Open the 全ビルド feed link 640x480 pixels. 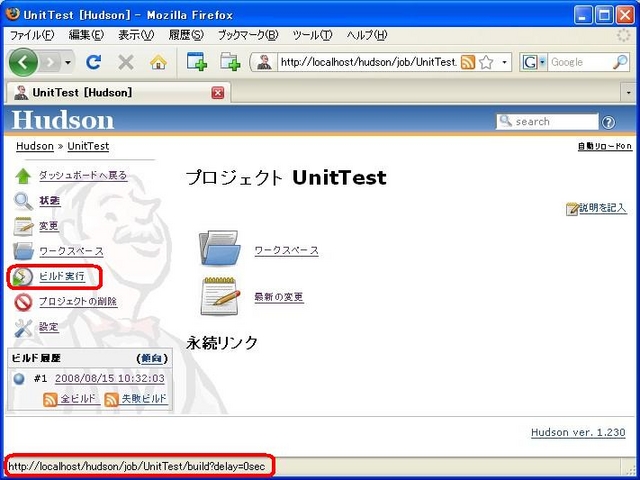[x=78, y=398]
